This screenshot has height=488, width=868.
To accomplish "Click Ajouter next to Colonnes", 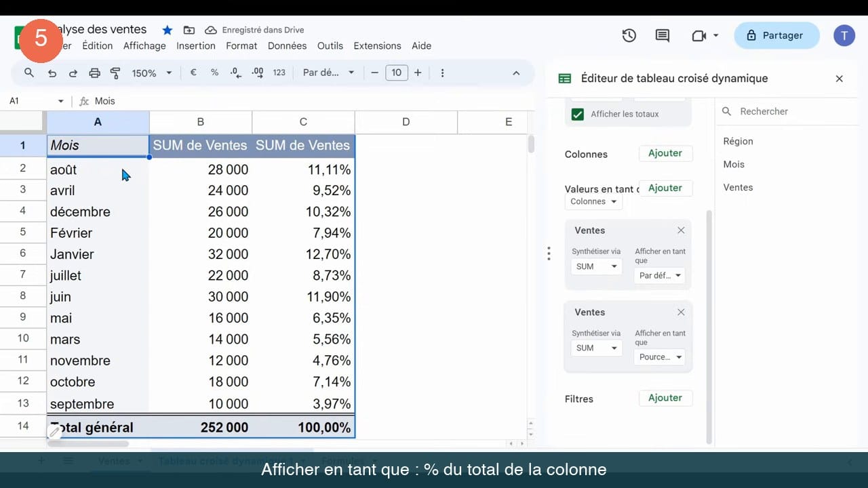I will pos(665,153).
